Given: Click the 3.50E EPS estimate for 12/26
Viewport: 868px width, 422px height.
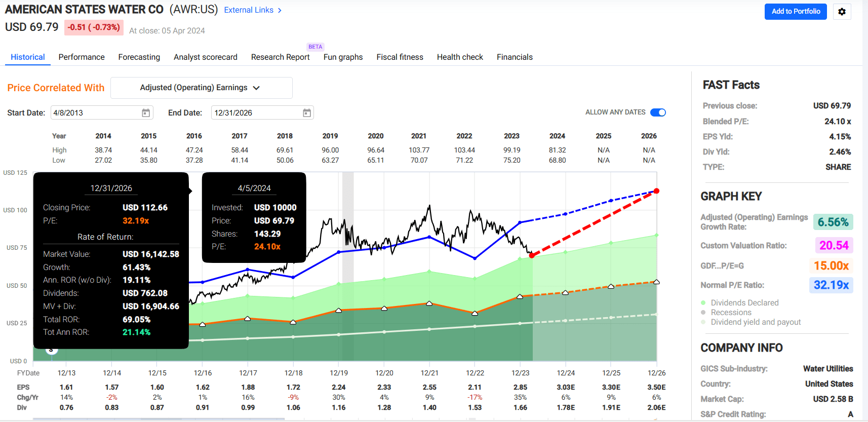Looking at the screenshot, I should click(x=656, y=387).
